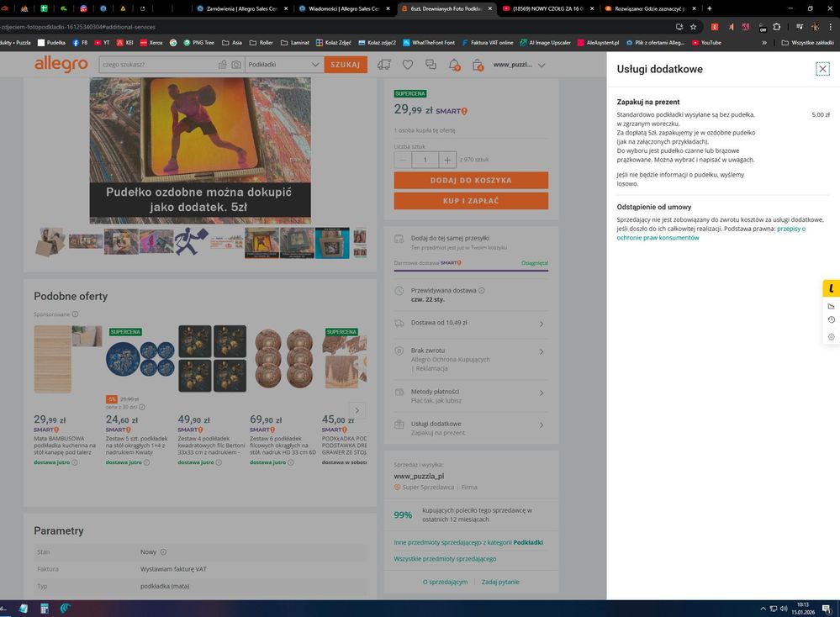
Task: Increase quantity with the plus button
Action: point(447,160)
